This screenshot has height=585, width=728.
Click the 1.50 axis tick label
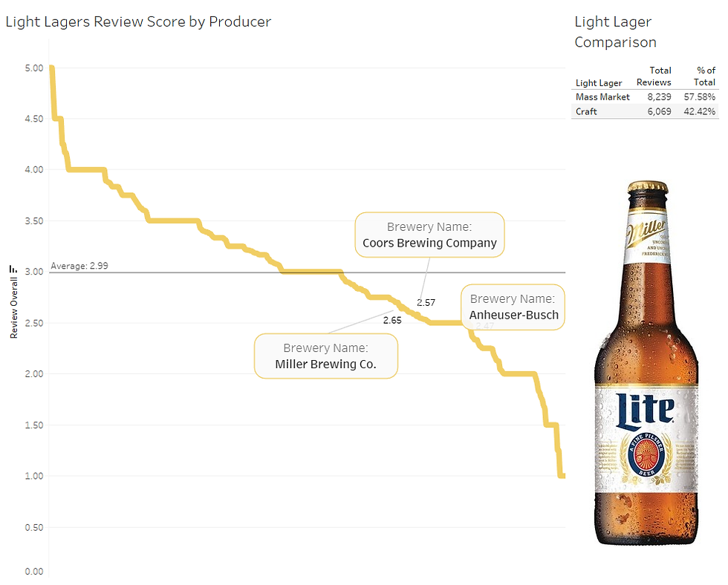[x=34, y=425]
